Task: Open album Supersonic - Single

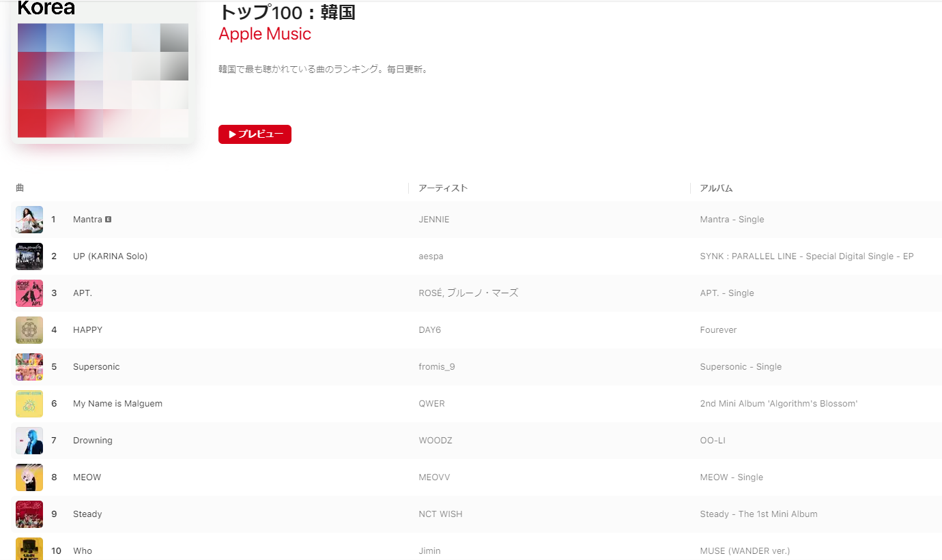Action: point(741,367)
